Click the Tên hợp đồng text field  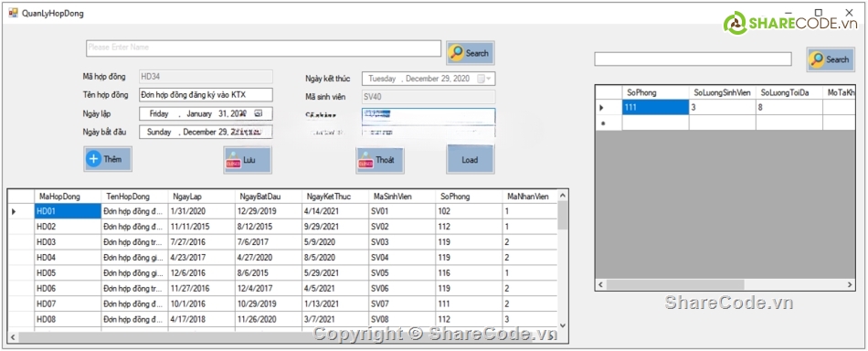[206, 95]
